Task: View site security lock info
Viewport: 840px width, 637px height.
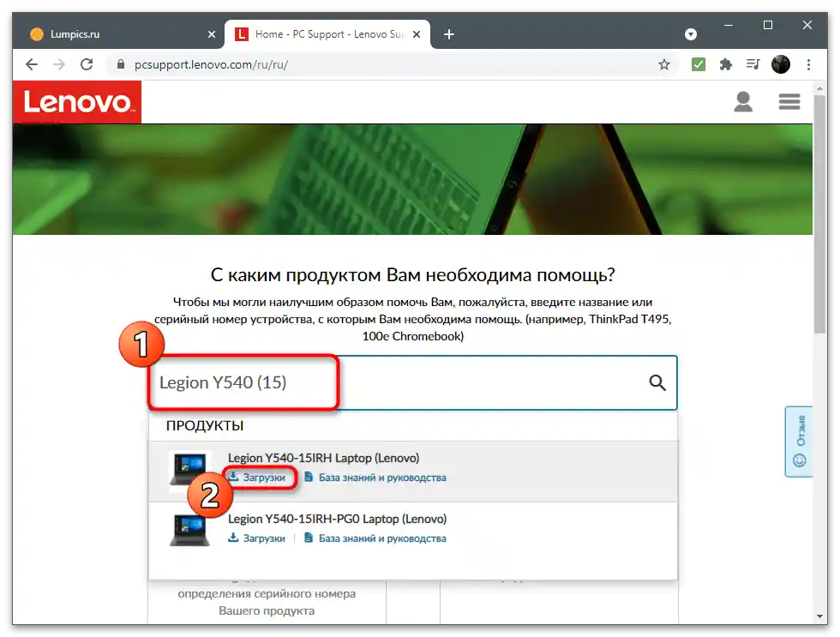Action: (x=121, y=65)
